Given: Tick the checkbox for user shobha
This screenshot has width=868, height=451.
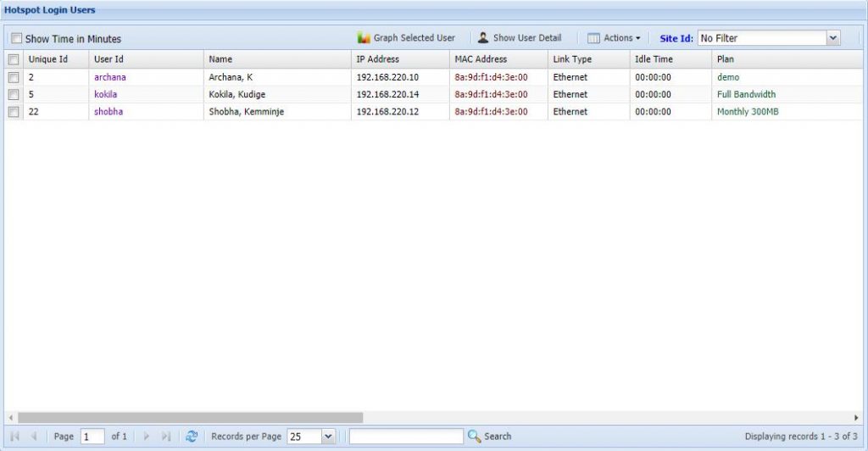Looking at the screenshot, I should tap(14, 112).
